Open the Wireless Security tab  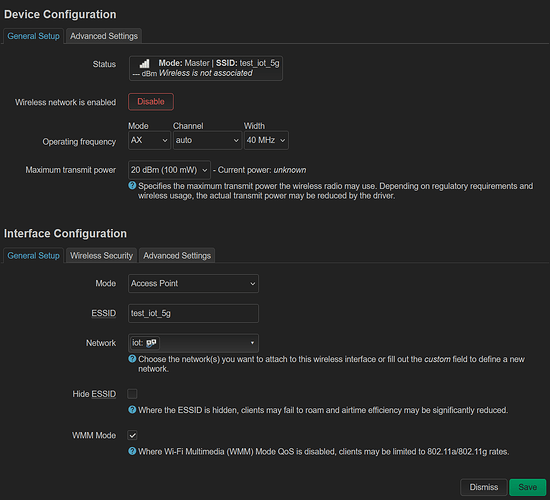click(101, 256)
